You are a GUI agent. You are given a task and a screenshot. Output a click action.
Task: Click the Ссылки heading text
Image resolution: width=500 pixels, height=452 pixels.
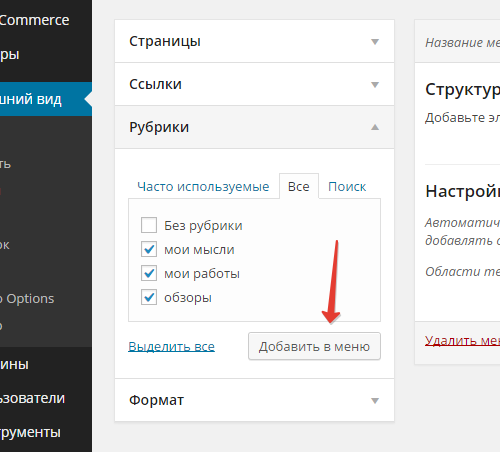click(155, 84)
